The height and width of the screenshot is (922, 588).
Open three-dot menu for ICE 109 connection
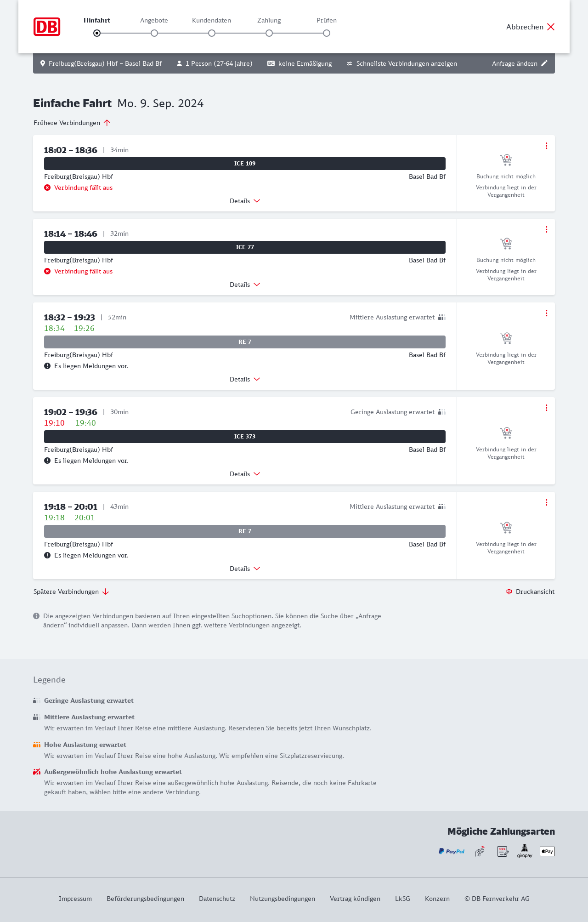click(546, 146)
